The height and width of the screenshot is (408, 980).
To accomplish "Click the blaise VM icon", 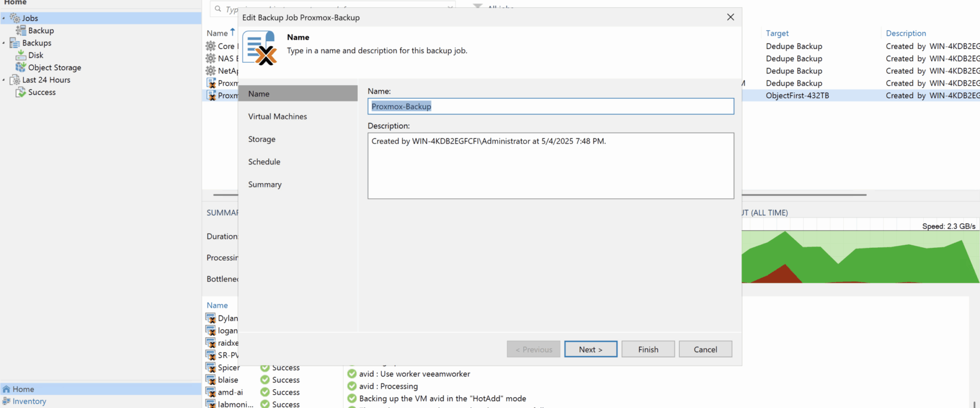I will pos(211,379).
